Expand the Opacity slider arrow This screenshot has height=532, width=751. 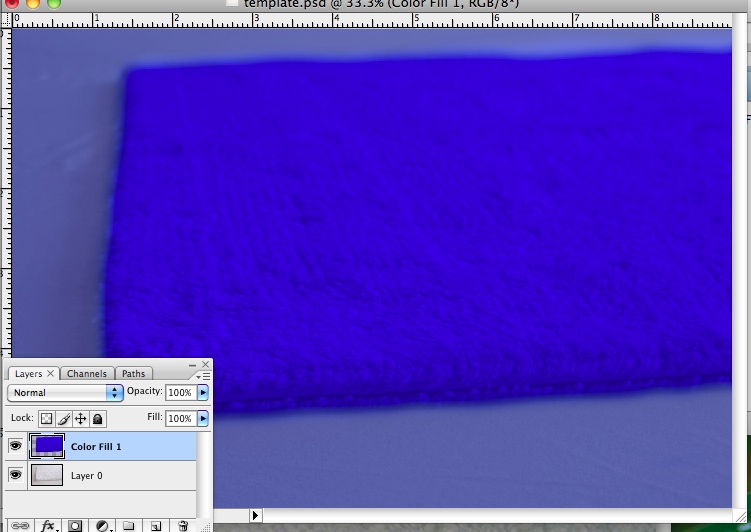point(204,393)
